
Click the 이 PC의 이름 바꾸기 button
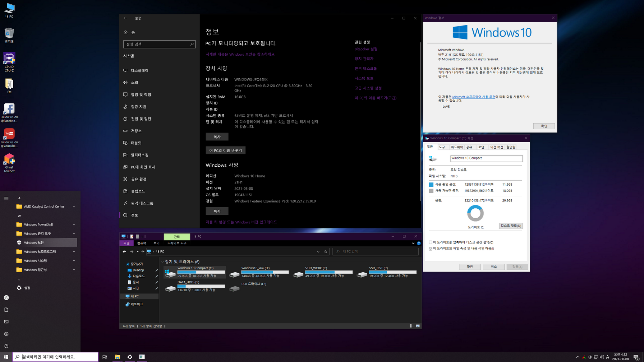coord(226,150)
